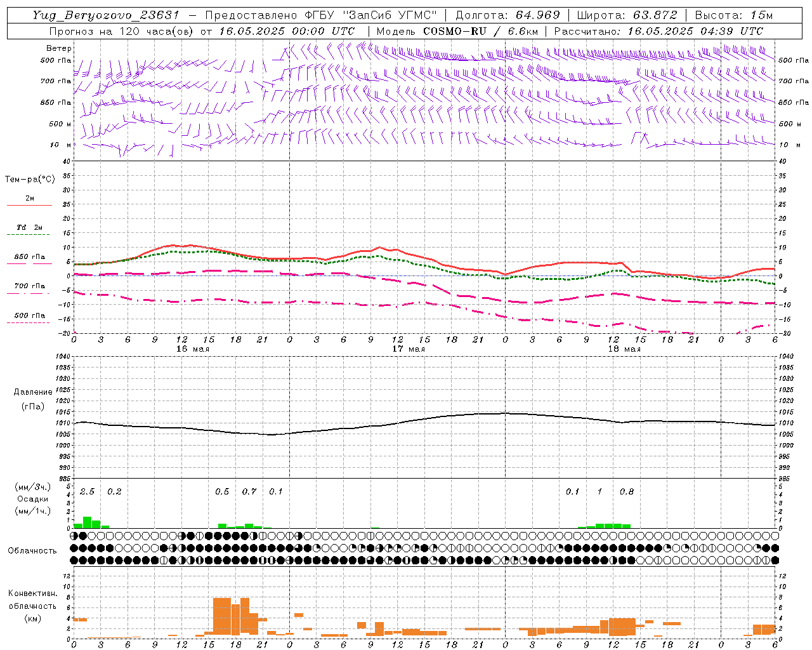Click the 16 мая date label
This screenshot has width=812, height=650.
(193, 349)
